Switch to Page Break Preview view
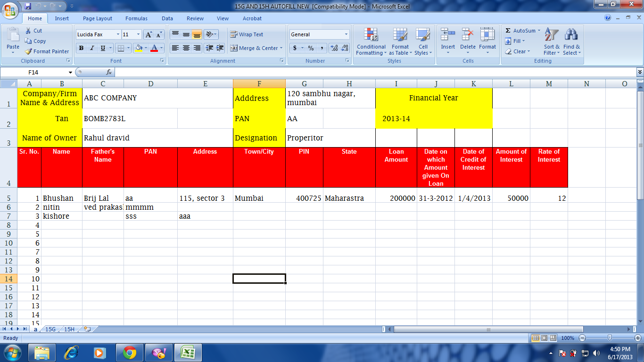The image size is (644, 362). (x=552, y=338)
